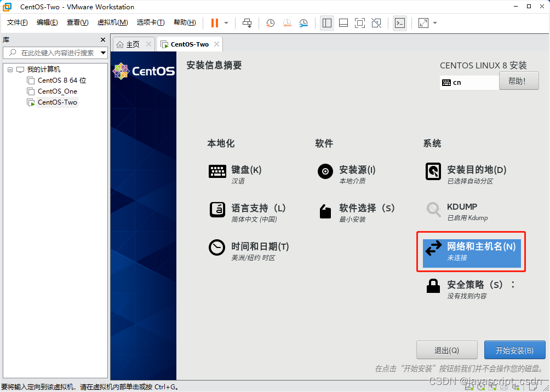Open 时间和日期(T) settings
The width and height of the screenshot is (550, 392).
pos(249,251)
